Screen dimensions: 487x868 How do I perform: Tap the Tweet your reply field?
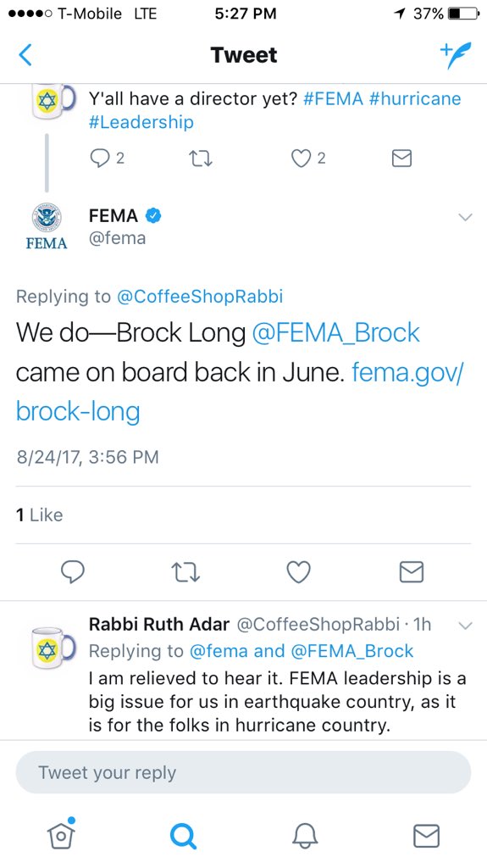[x=244, y=773]
